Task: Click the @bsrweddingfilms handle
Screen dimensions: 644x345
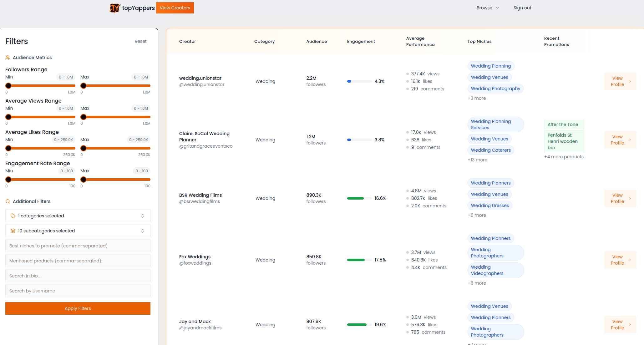Action: coord(200,201)
